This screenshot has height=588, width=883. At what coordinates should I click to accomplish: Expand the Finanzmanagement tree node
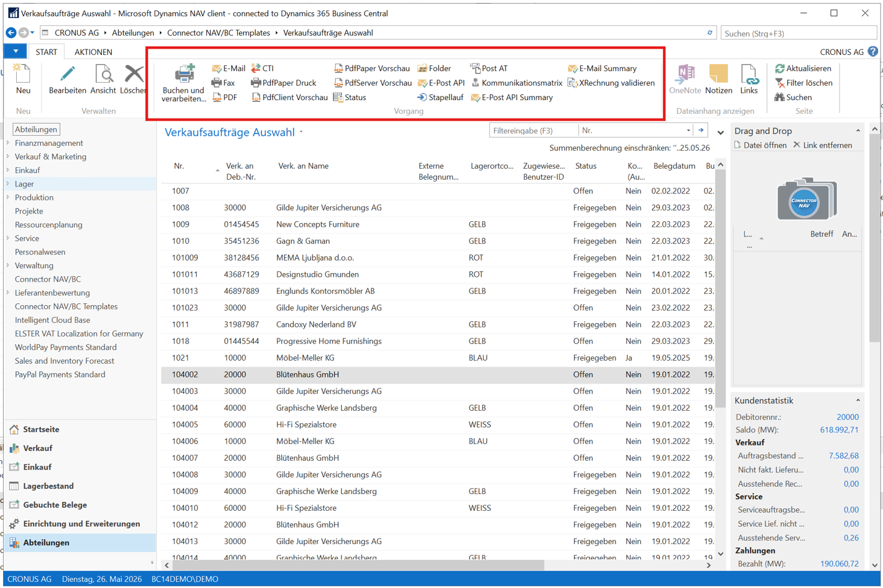coord(8,143)
